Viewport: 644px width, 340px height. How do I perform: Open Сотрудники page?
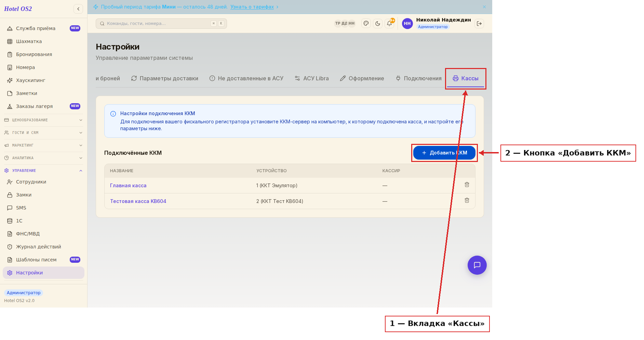pyautogui.click(x=43, y=182)
